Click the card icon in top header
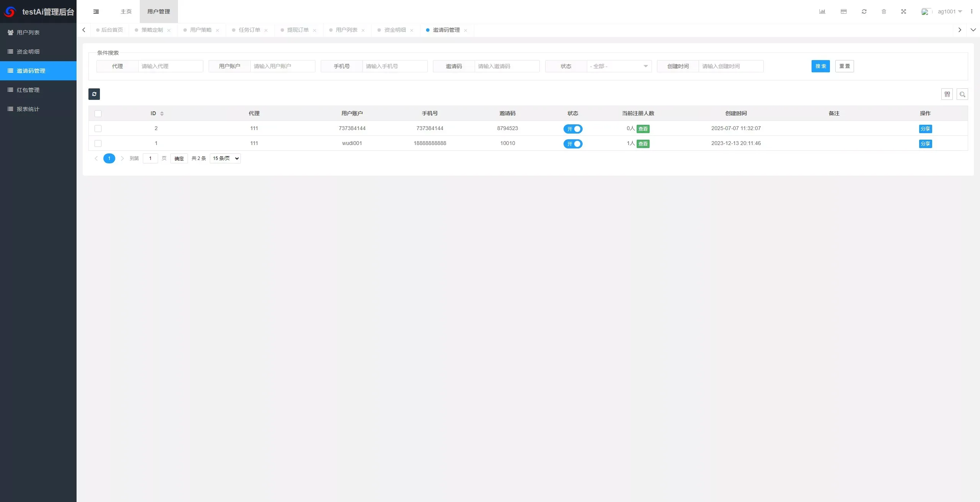The width and height of the screenshot is (980, 502). 844,11
